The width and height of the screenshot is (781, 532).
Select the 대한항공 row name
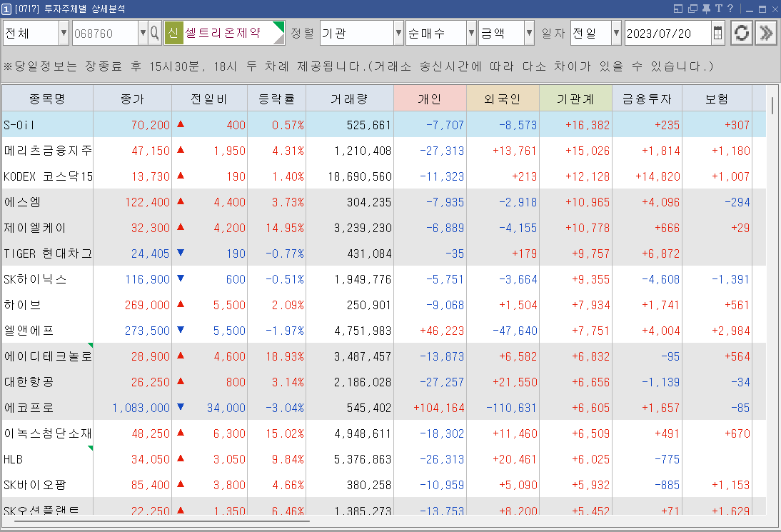coord(29,382)
